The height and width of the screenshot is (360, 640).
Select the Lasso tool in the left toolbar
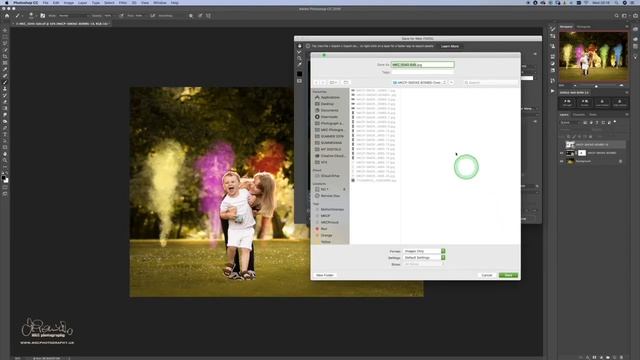click(5, 43)
